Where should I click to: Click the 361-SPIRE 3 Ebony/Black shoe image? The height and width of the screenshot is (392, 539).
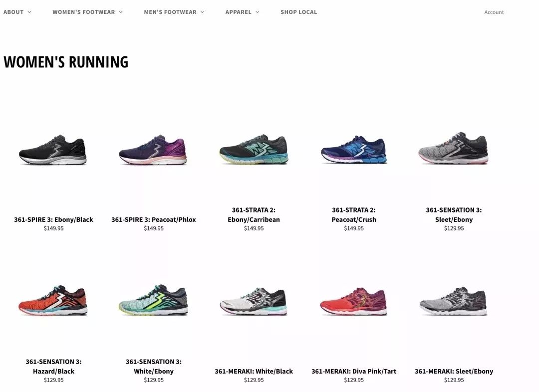pyautogui.click(x=53, y=150)
